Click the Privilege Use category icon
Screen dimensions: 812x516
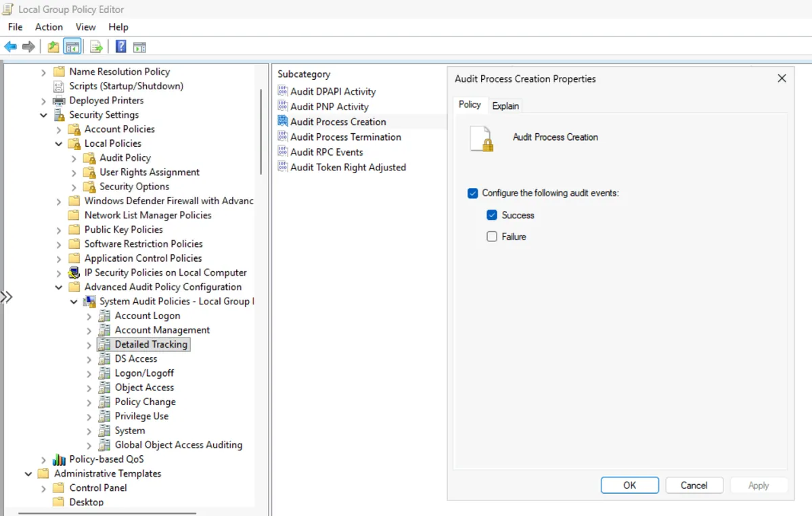tap(104, 416)
